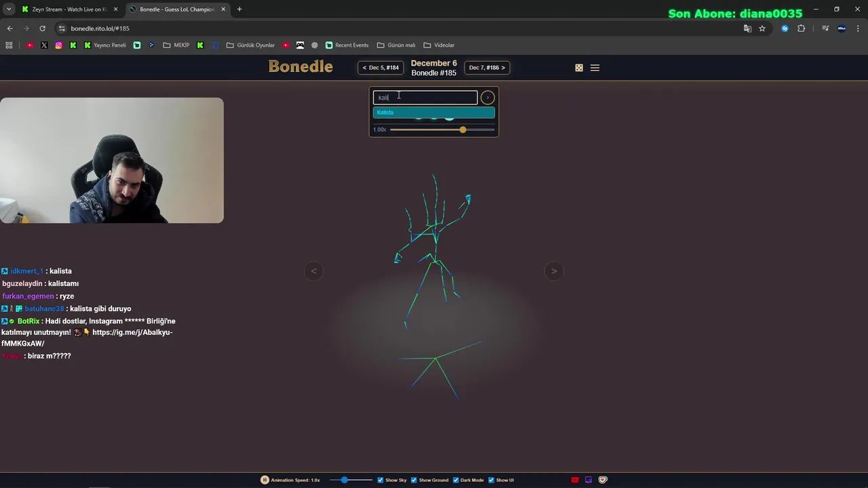The width and height of the screenshot is (868, 488).
Task: Open the Recent Events bookmark
Action: click(347, 45)
